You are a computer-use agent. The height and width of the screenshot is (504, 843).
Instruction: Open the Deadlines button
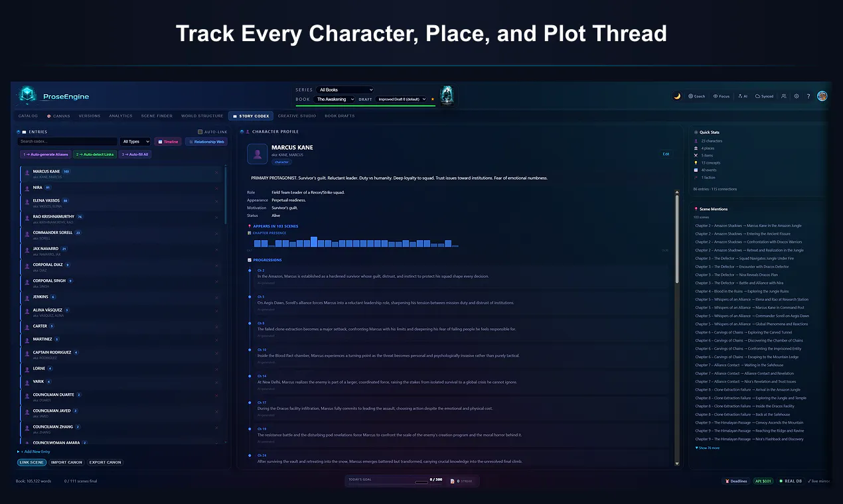736,481
